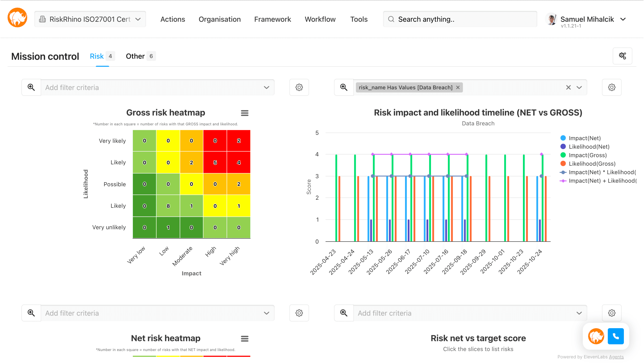This screenshot has height=364, width=644.
Task: Open settings gear beside the timeline filter
Action: pos(612,87)
